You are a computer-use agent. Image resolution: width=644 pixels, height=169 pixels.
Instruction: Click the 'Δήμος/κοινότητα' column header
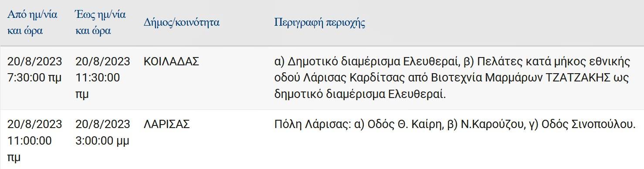[x=182, y=23]
